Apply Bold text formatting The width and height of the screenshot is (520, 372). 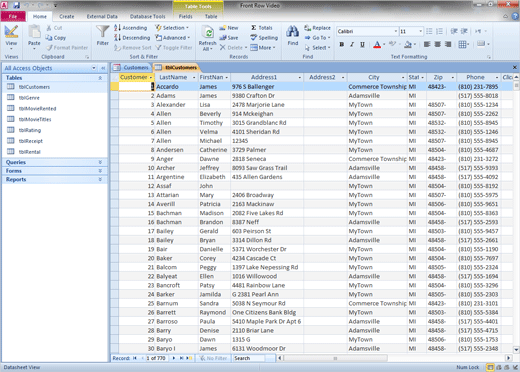341,44
